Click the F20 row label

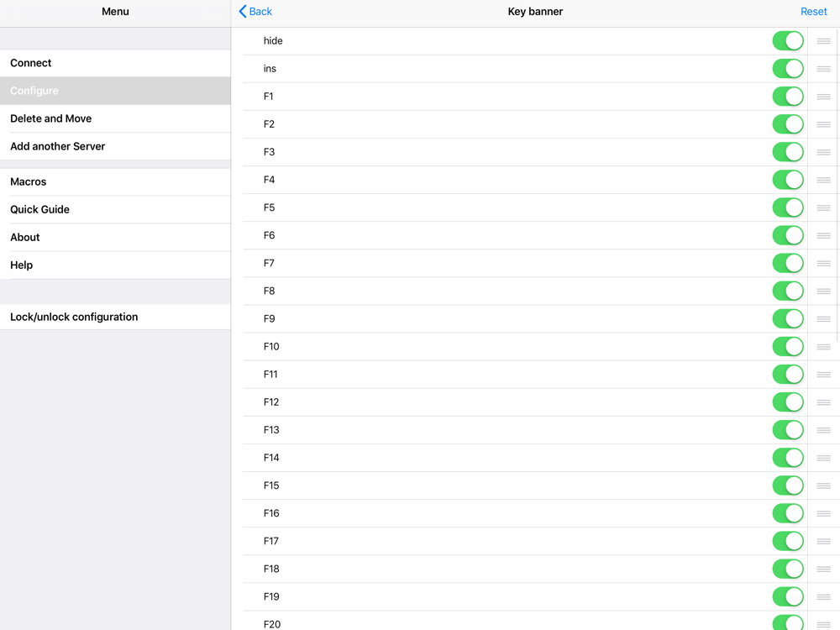[x=271, y=624]
